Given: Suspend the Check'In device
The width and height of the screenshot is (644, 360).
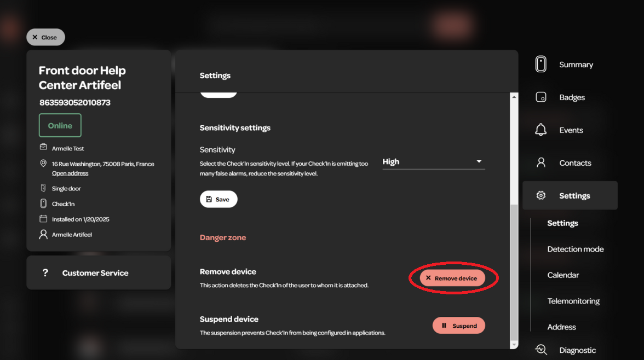Looking at the screenshot, I should (x=459, y=326).
